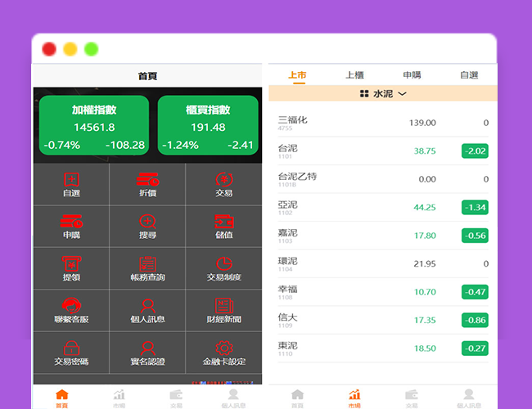Image resolution: width=532 pixels, height=409 pixels.
Task: Select the 台泥 stock name
Action: [288, 148]
